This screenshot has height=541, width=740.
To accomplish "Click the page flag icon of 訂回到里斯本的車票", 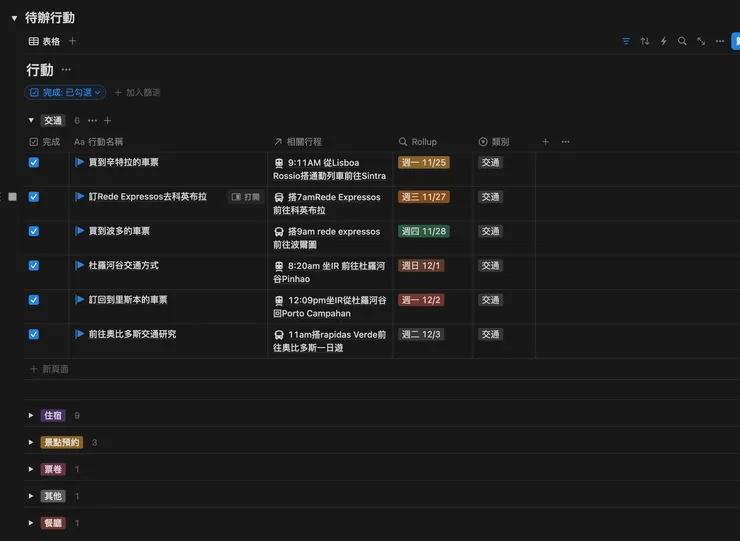I will click(80, 300).
